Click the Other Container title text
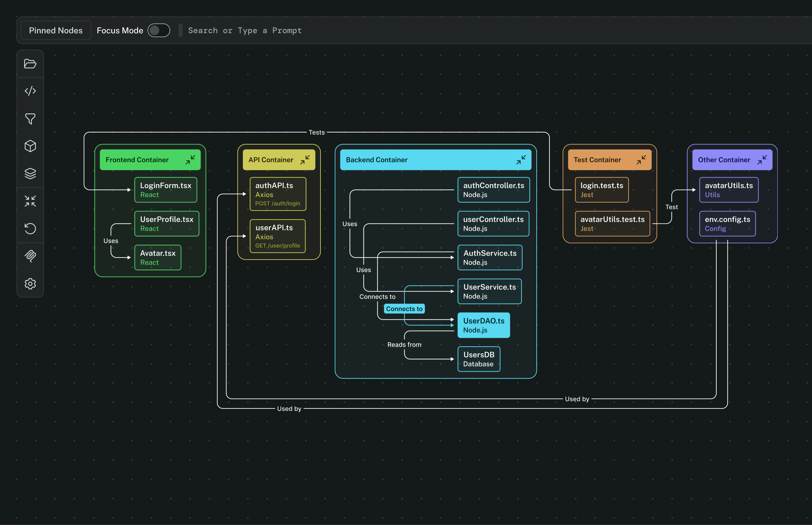Screen dimensions: 812x525 [x=724, y=160]
